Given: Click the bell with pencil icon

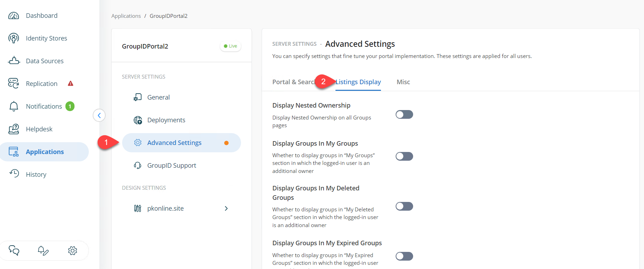Looking at the screenshot, I should click(x=43, y=250).
